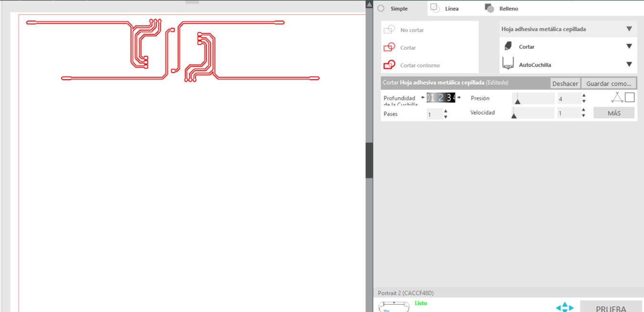Click the Velocidad value input field
The image size is (644, 312).
[x=568, y=113]
